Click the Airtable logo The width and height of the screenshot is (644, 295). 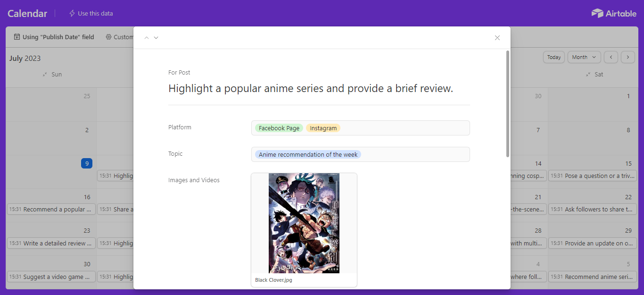[x=614, y=13]
